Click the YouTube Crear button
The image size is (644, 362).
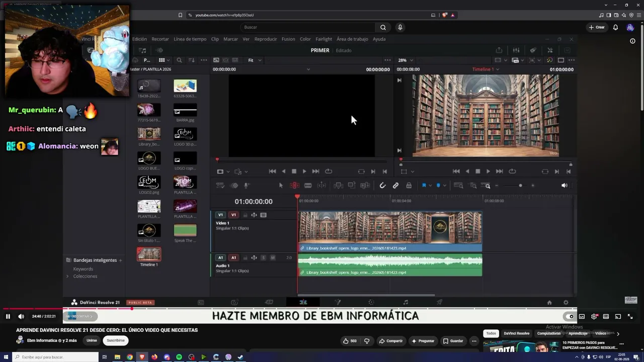[x=597, y=27]
